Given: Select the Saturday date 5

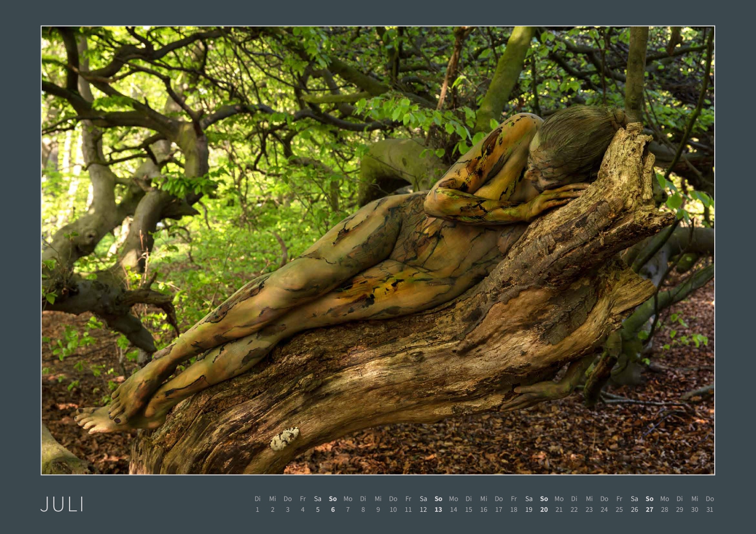Looking at the screenshot, I should [x=318, y=509].
